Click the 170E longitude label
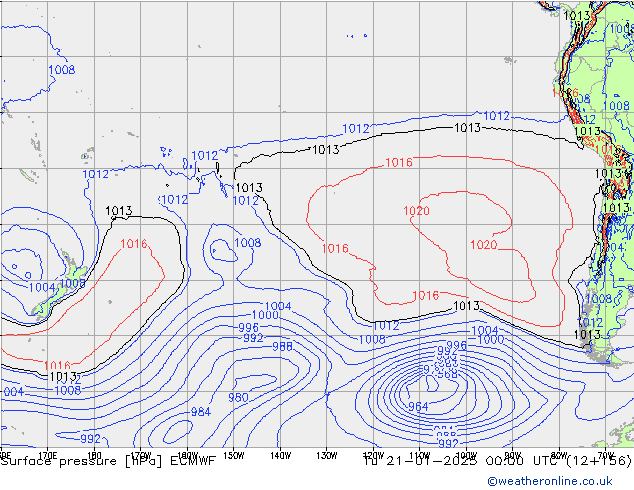This screenshot has height=490, width=634. 48,455
